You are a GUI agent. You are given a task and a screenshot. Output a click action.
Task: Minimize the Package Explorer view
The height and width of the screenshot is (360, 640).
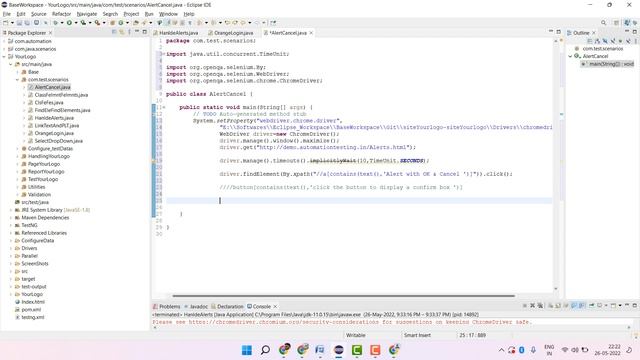click(137, 32)
